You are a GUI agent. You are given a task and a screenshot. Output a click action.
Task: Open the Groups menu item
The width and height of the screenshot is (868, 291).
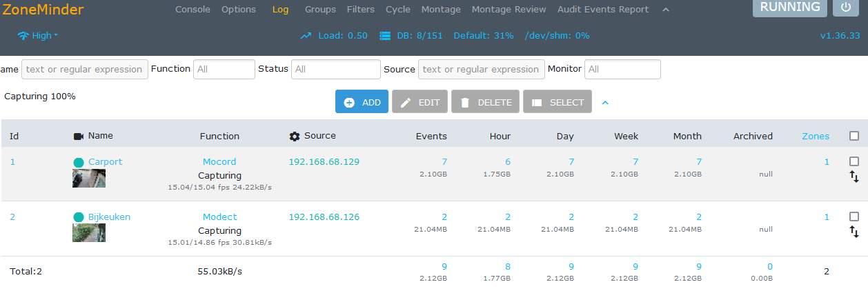coord(320,10)
